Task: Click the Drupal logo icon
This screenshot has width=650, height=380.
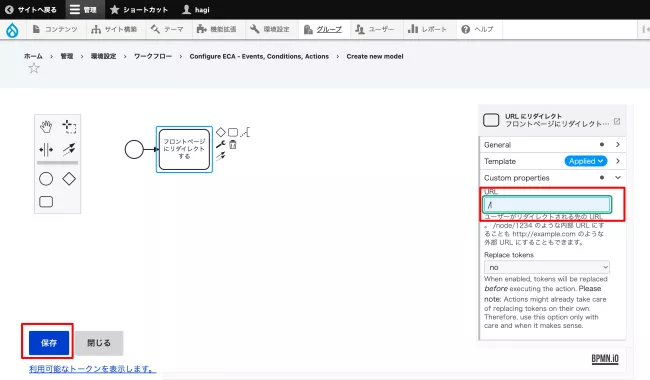Action: [x=12, y=30]
